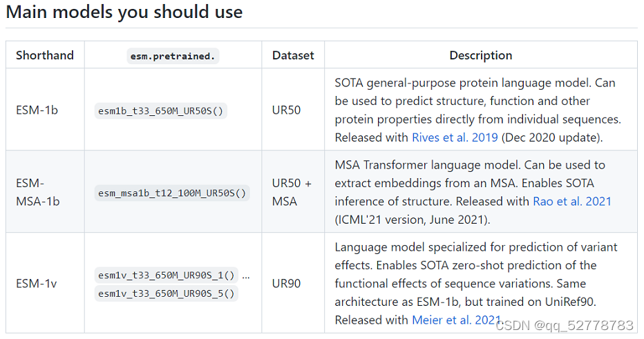
Task: Click the esm_msa1b_t12_100M_UR50S() code snippet
Action: [172, 193]
